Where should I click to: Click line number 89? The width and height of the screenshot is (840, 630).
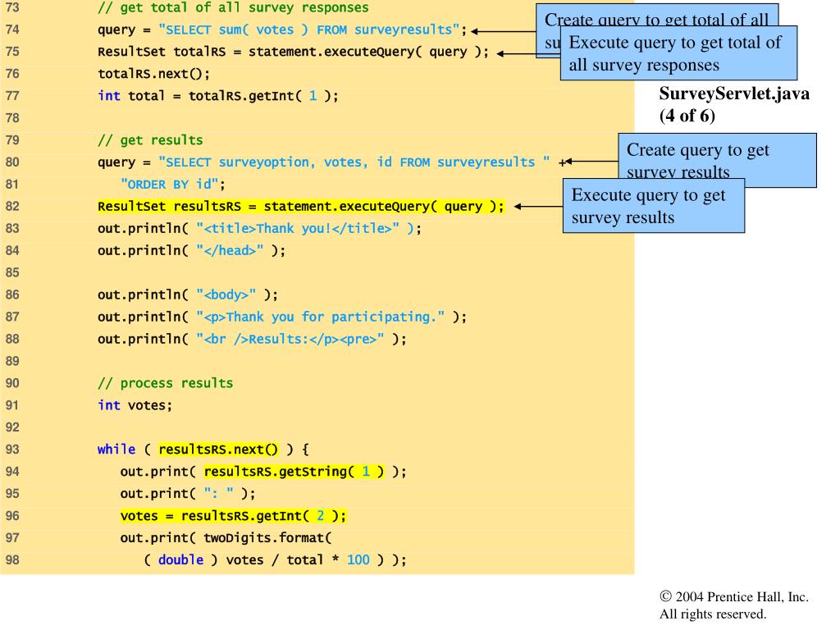(12, 361)
